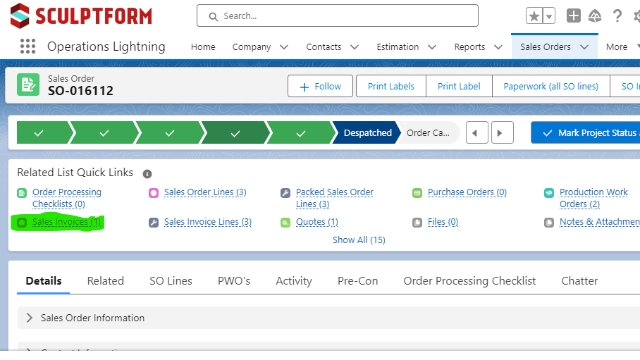Open Order Processing Checklists (0) link
Image resolution: width=640 pixels, height=360 pixels.
(x=67, y=198)
